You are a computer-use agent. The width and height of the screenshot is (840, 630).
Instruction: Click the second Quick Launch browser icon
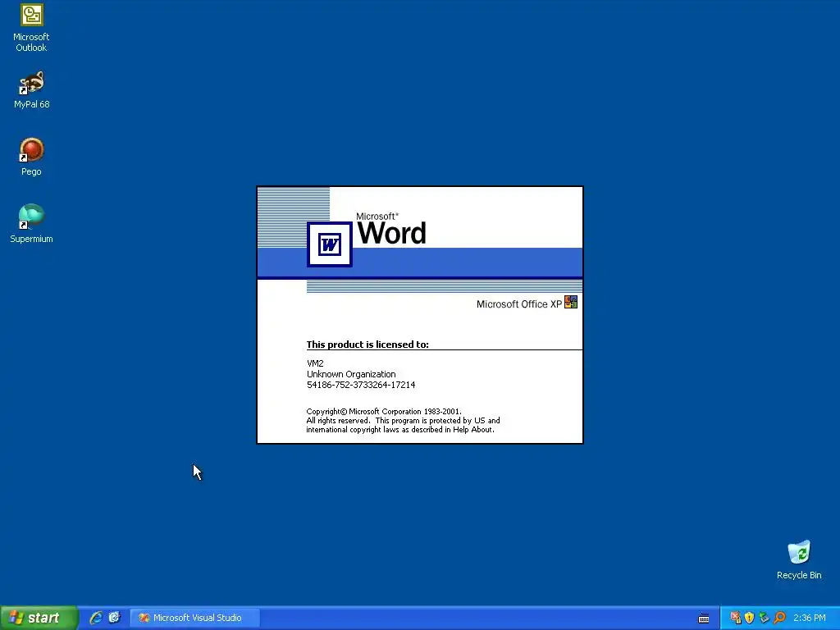point(115,618)
